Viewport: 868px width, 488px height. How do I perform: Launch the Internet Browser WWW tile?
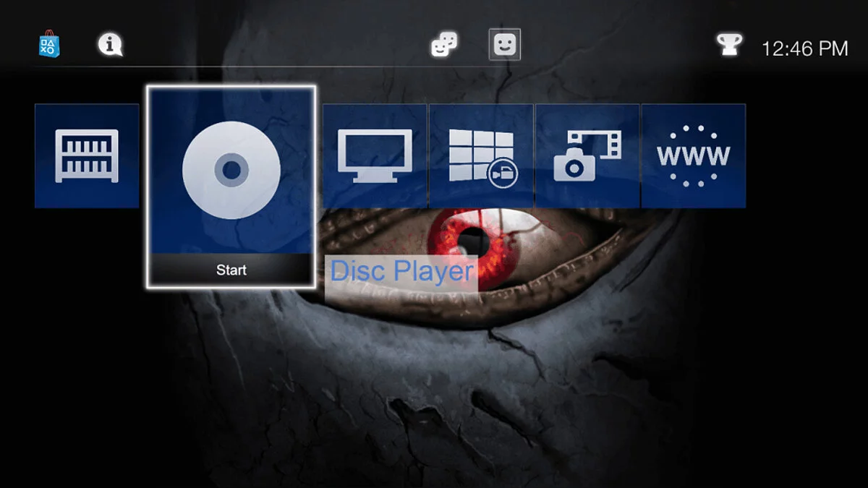coord(694,156)
